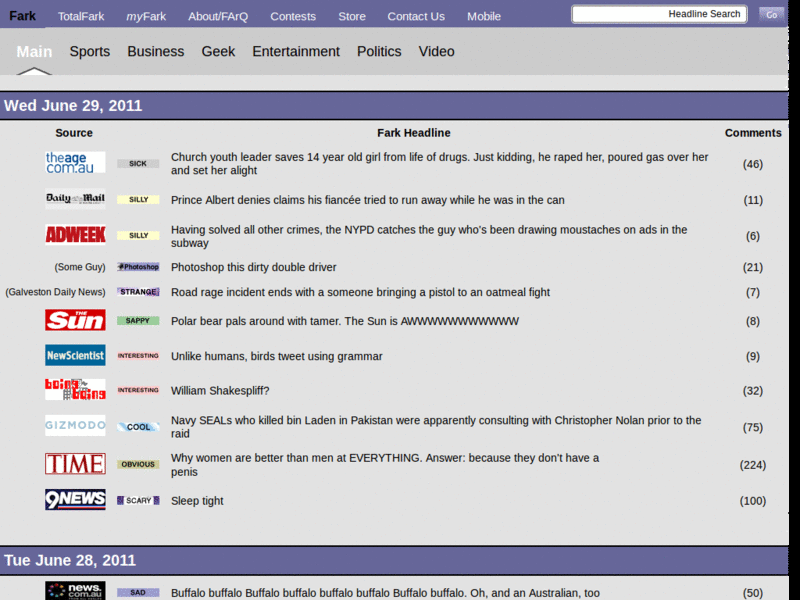Open Navy SEALs Christopher Nolan headline

tap(436, 427)
